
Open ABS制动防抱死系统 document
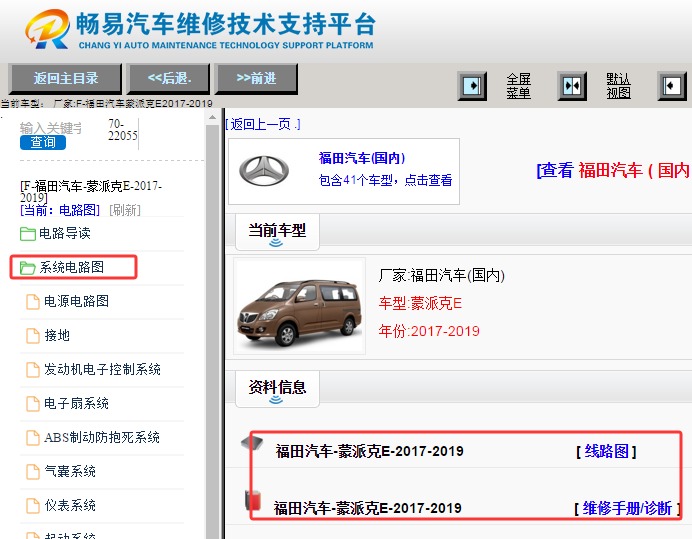102,437
